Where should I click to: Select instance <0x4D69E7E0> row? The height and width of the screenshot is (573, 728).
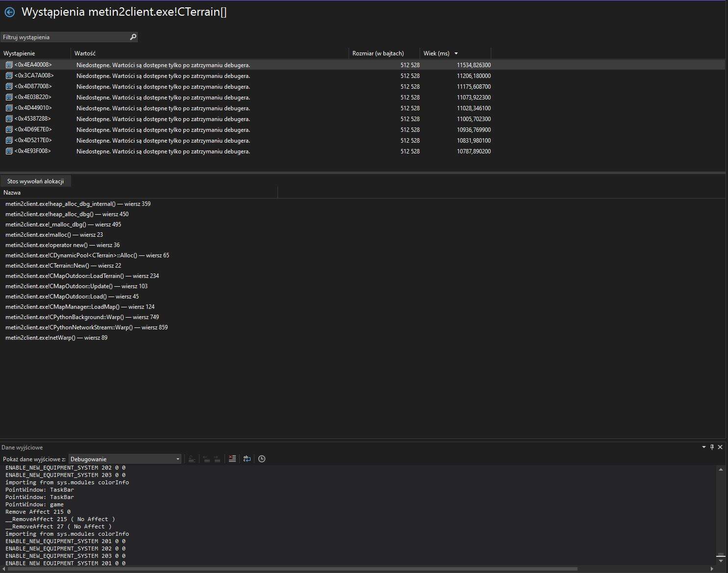(x=363, y=129)
